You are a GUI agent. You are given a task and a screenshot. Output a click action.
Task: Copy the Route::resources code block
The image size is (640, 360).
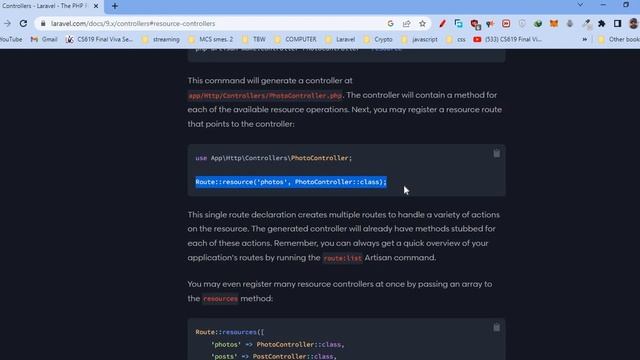coord(496,328)
